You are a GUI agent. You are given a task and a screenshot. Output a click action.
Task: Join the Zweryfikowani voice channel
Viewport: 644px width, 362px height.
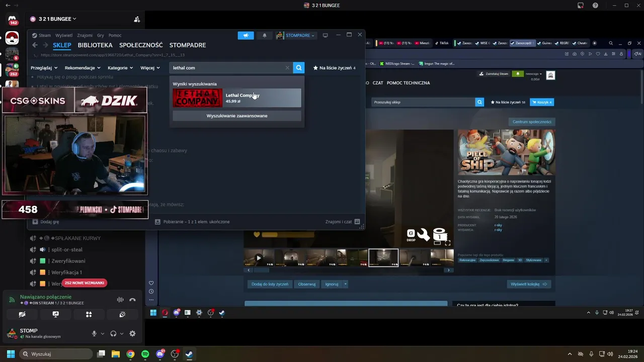click(68, 261)
